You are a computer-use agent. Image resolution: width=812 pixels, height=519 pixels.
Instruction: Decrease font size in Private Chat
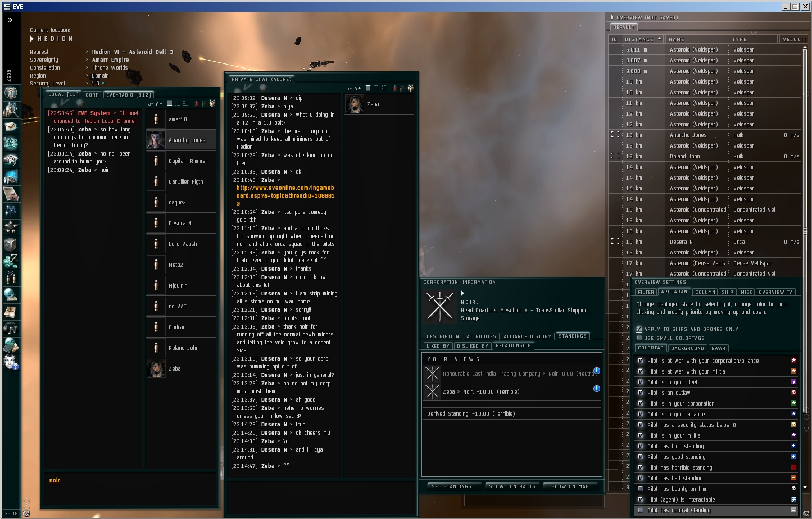click(x=348, y=88)
